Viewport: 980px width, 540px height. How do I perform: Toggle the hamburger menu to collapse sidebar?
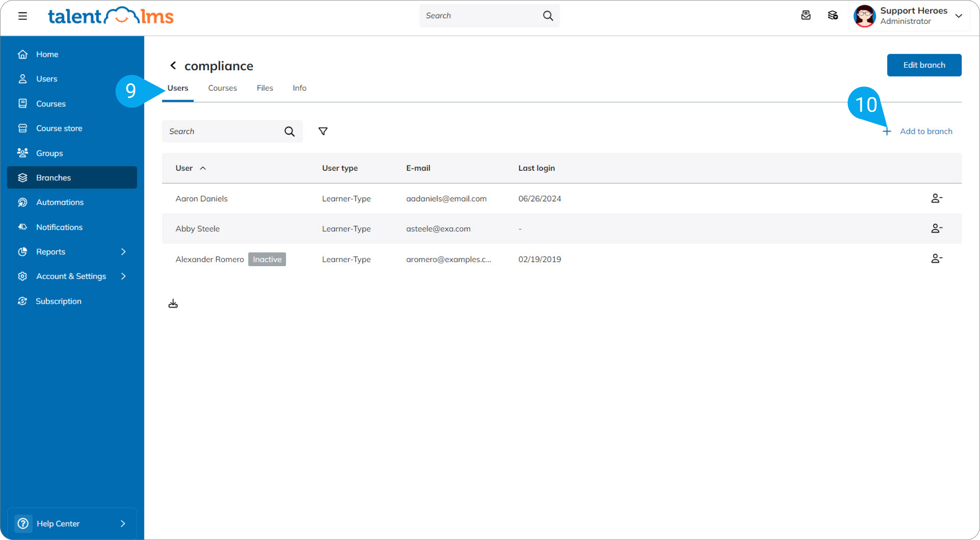(x=22, y=16)
